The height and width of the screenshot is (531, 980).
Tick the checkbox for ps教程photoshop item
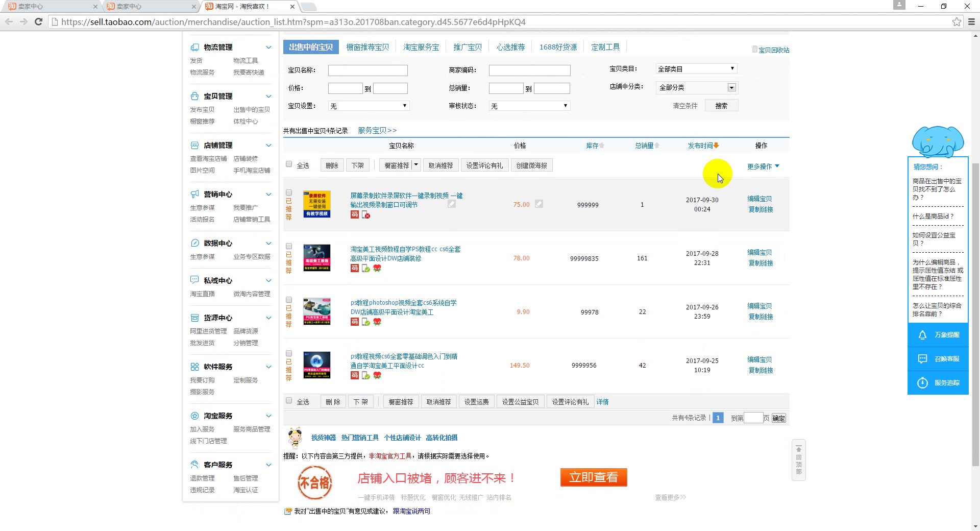pyautogui.click(x=289, y=300)
